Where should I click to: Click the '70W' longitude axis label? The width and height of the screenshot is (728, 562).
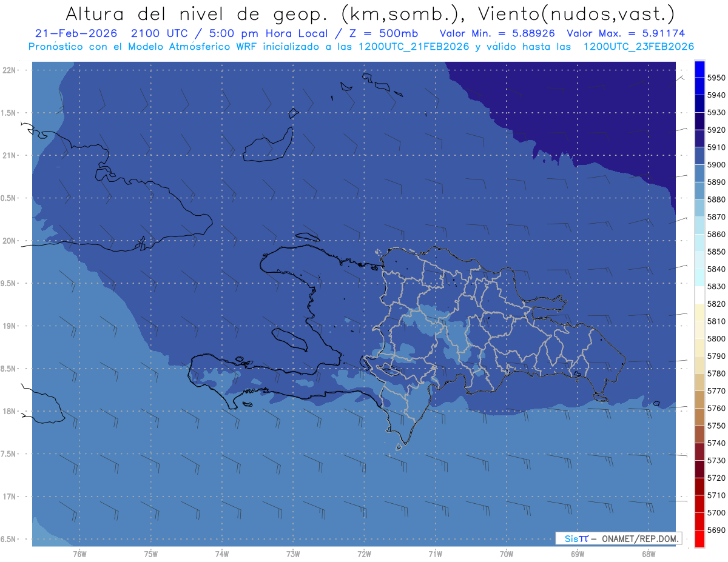[x=507, y=554]
